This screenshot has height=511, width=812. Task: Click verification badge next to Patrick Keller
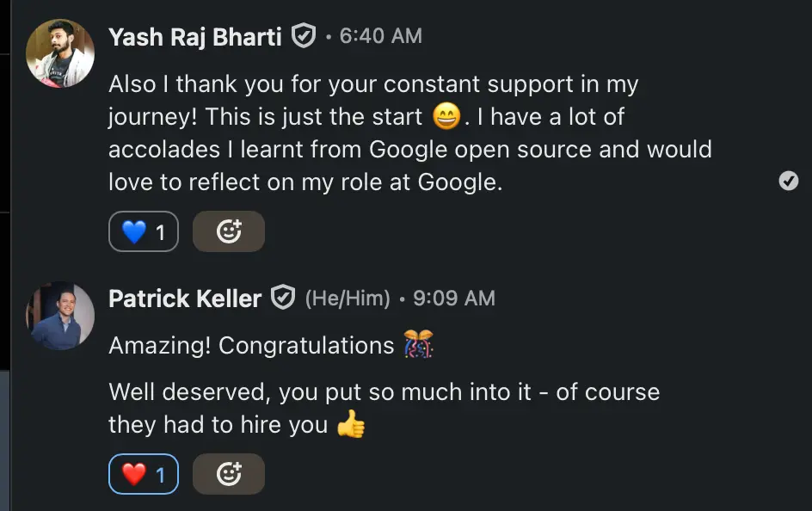(283, 299)
